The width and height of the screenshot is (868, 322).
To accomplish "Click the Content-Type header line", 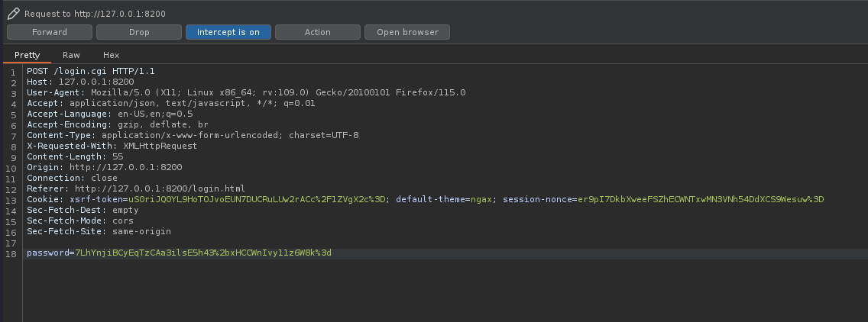I will pos(191,135).
